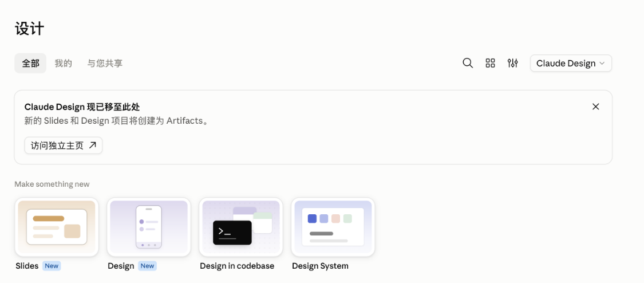
Task: Click the Design in codebase label
Action: point(237,266)
